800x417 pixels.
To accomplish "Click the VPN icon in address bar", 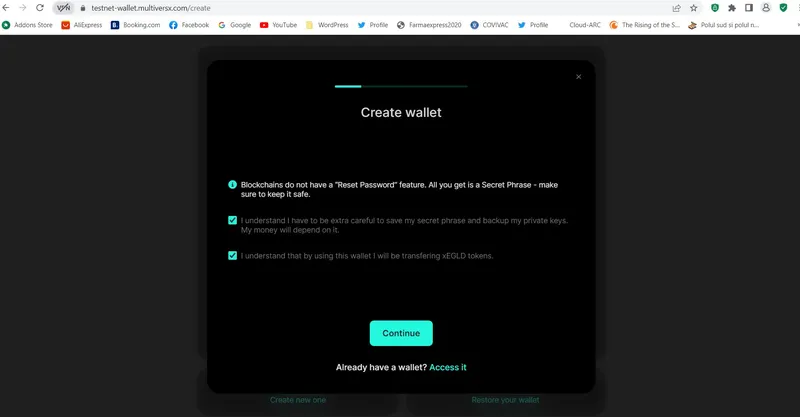I will 64,8.
